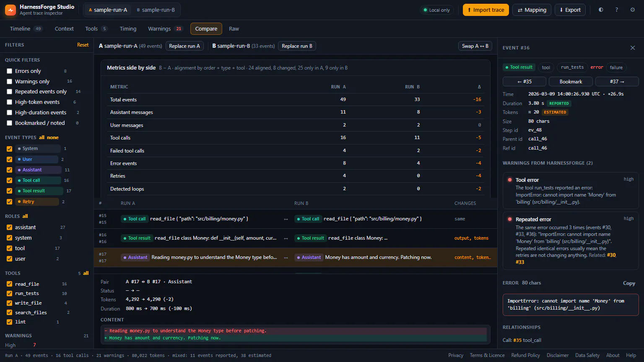The height and width of the screenshot is (362, 644).
Task: Open Privacy footer link
Action: (x=456, y=355)
